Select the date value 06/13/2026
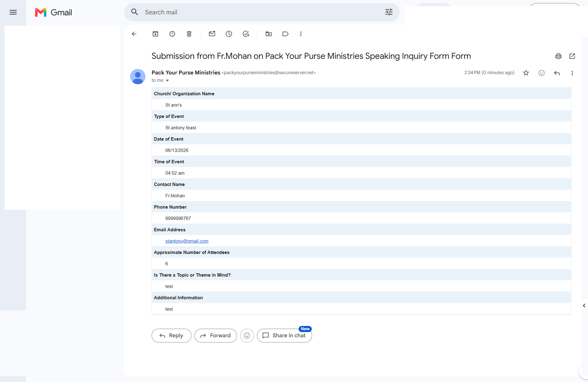 tap(177, 150)
